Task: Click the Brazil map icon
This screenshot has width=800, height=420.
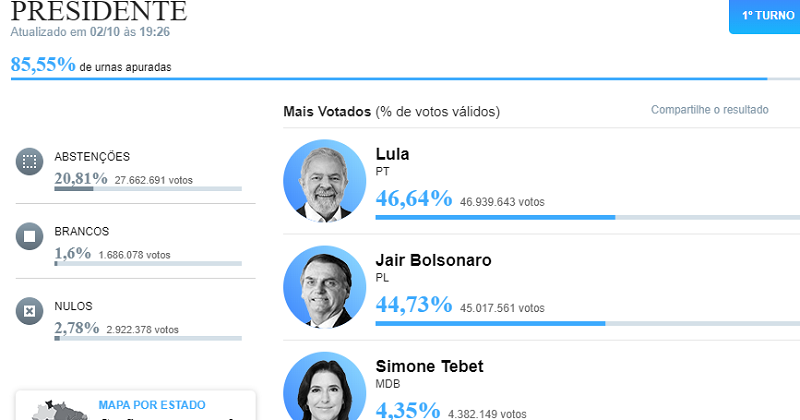Action: pyautogui.click(x=56, y=411)
